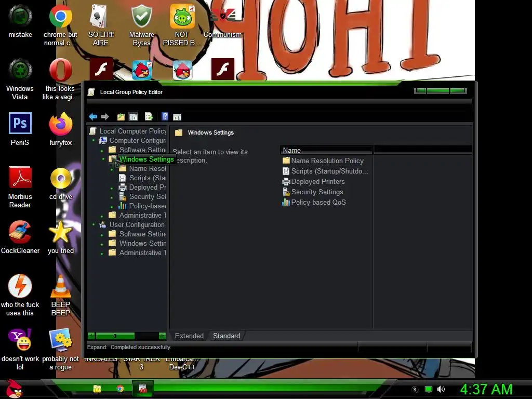Select Deployed Printers in the right list
The image size is (532, 399).
point(313,181)
